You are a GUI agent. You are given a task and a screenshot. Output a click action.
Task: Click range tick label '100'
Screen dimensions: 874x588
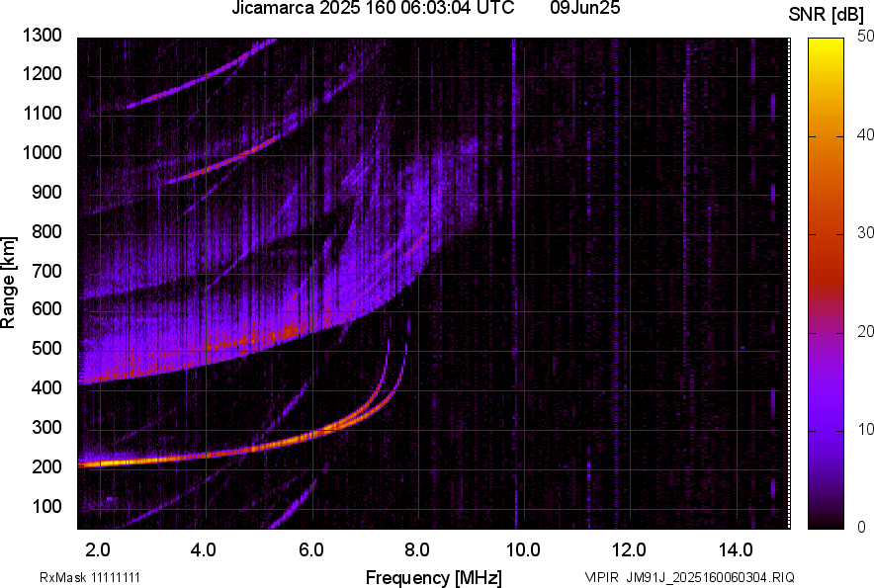tap(46, 506)
